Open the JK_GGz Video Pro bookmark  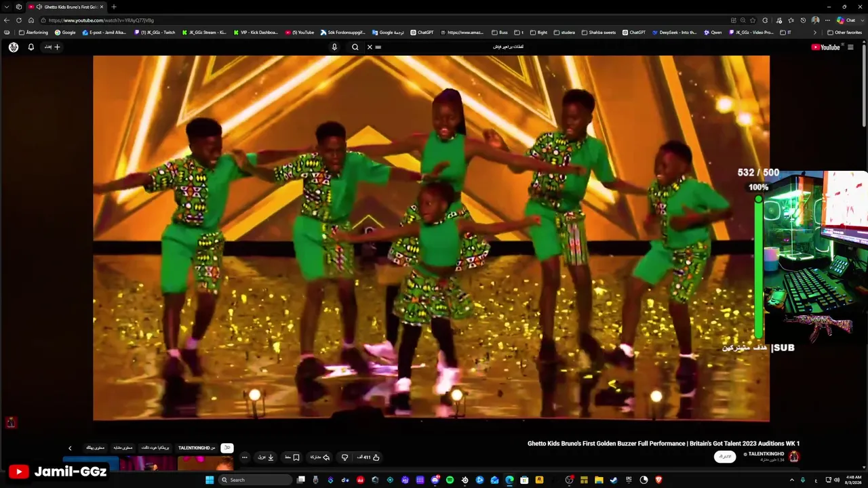751,33
